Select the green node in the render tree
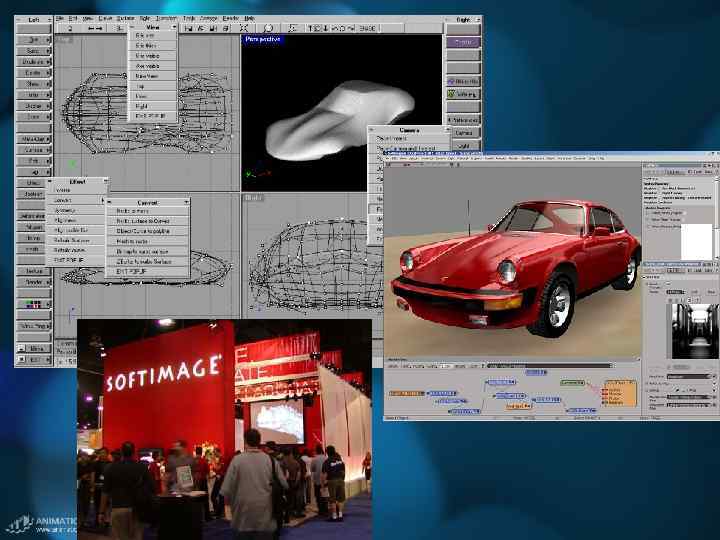 pos(573,382)
